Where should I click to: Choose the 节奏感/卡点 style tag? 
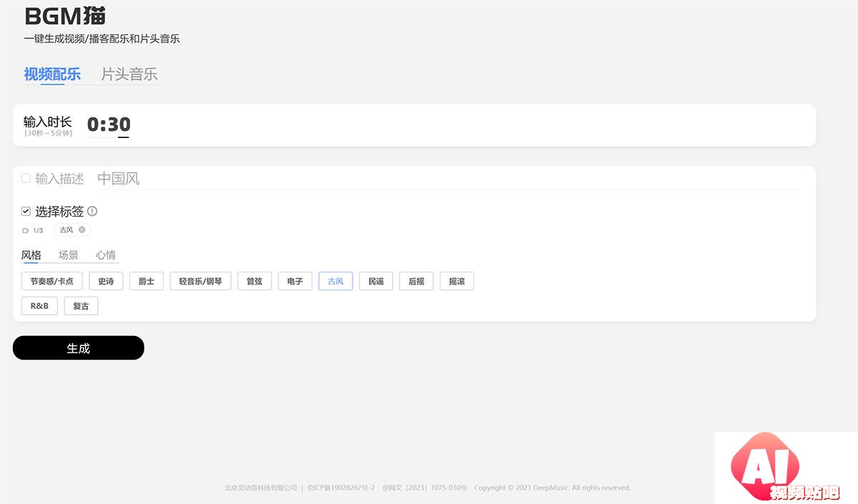point(52,281)
